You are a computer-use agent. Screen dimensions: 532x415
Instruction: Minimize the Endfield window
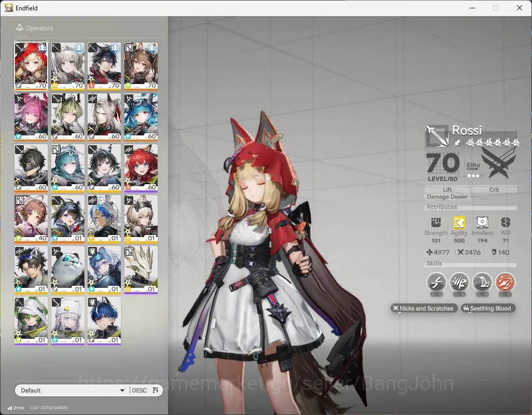tap(472, 8)
